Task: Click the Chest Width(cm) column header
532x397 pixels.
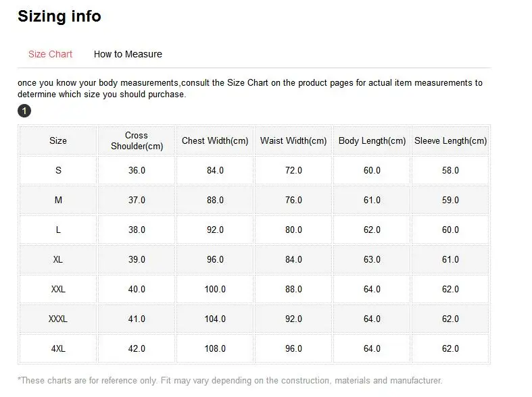Action: pos(215,140)
